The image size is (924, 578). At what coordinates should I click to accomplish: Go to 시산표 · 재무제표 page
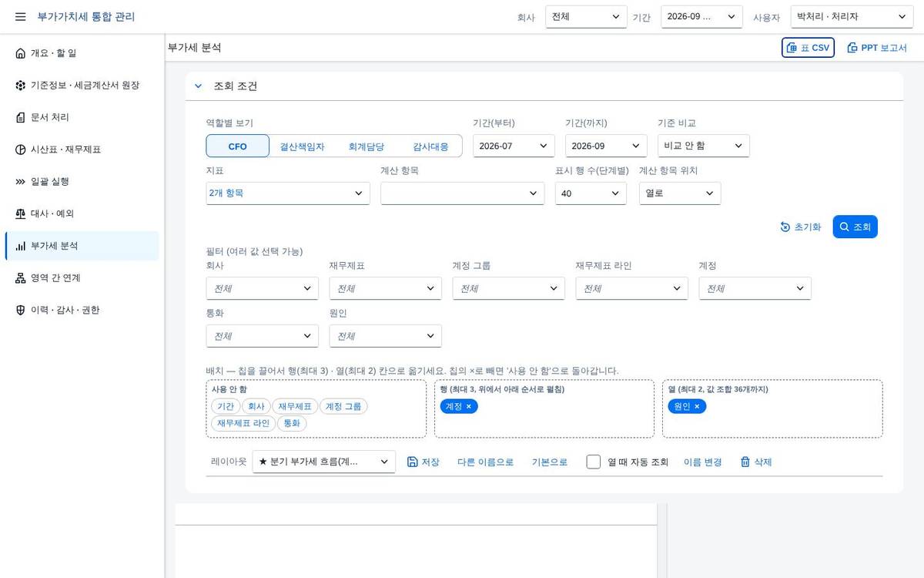pos(82,150)
